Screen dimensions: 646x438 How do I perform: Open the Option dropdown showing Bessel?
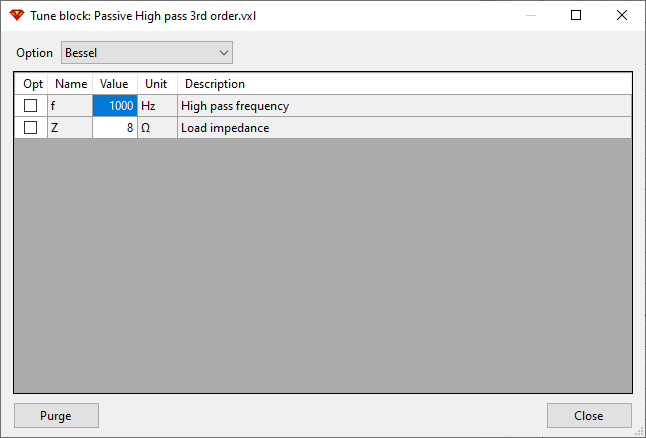[147, 52]
